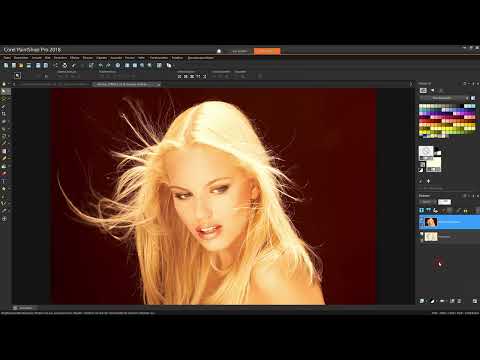Open the Bearbeiten menu
This screenshot has width=480, height=360.
[21, 58]
